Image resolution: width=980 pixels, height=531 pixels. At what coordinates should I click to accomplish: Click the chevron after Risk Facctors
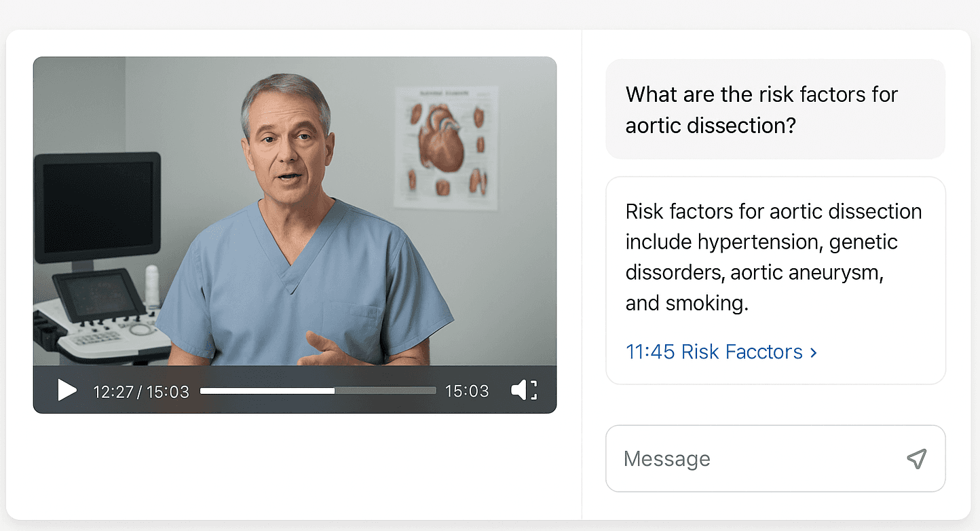coord(813,352)
